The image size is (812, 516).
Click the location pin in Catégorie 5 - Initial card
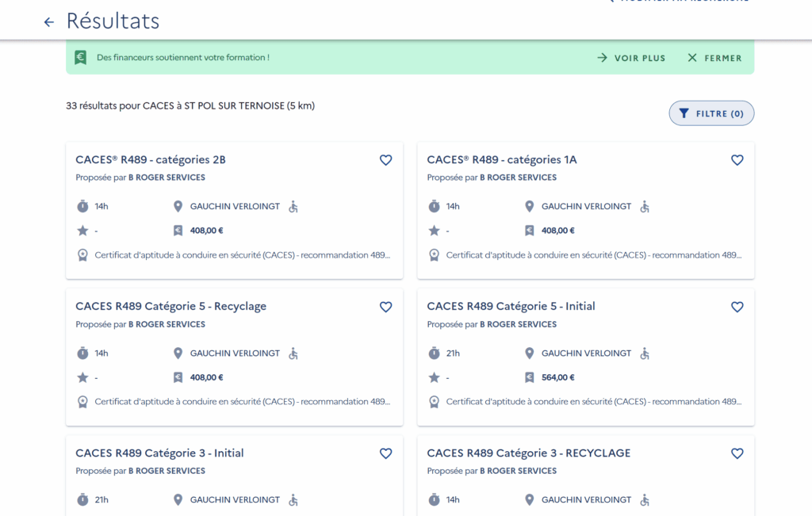click(529, 354)
